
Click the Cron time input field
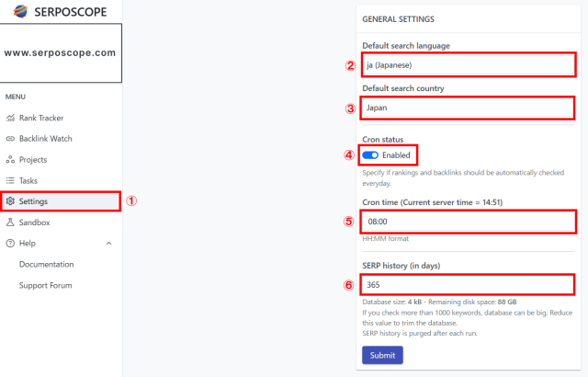(469, 222)
